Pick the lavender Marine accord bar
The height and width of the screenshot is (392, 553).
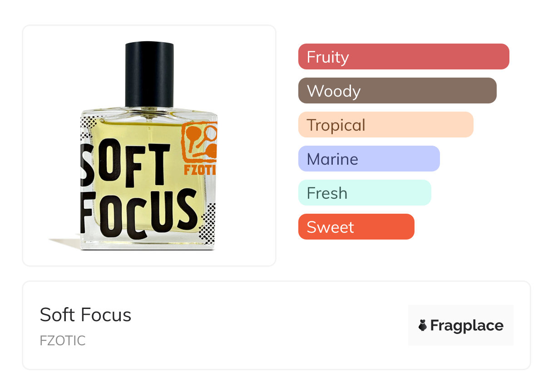[369, 159]
